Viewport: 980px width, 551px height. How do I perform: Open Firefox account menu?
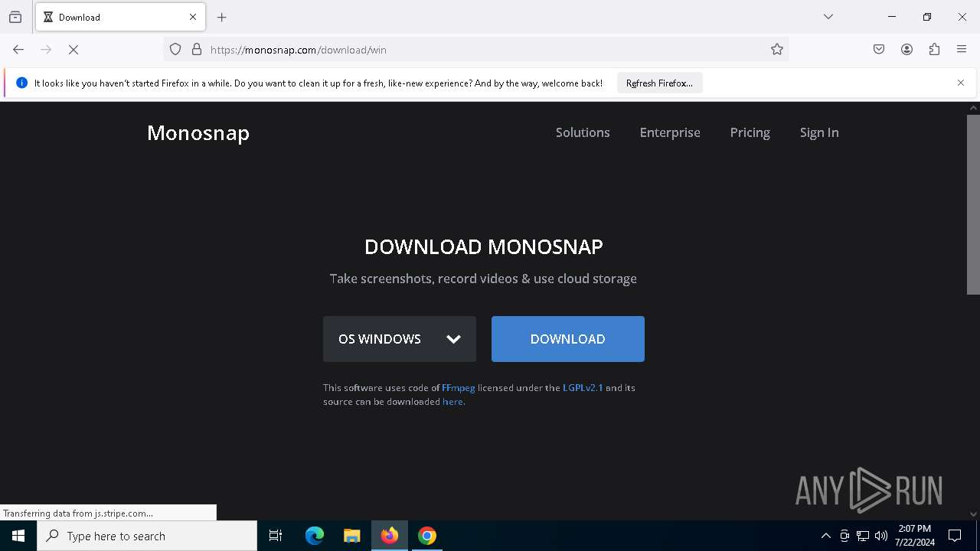pyautogui.click(x=906, y=50)
